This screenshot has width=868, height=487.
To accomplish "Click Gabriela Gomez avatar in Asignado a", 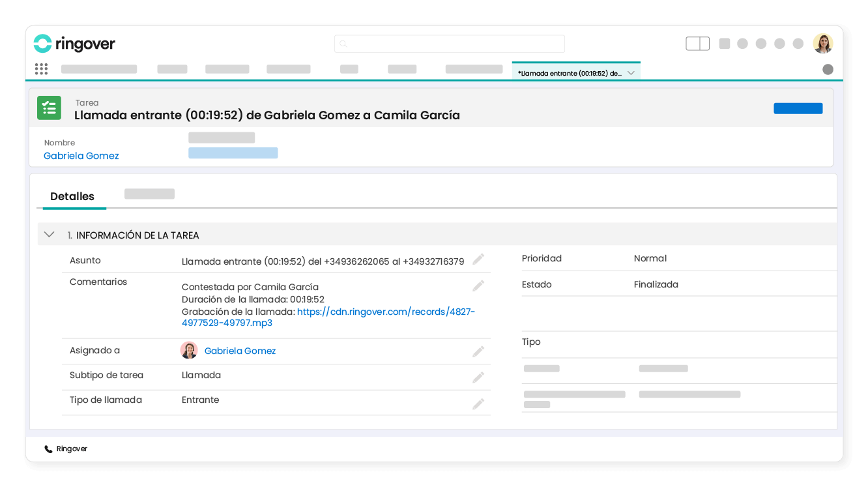I will (189, 351).
